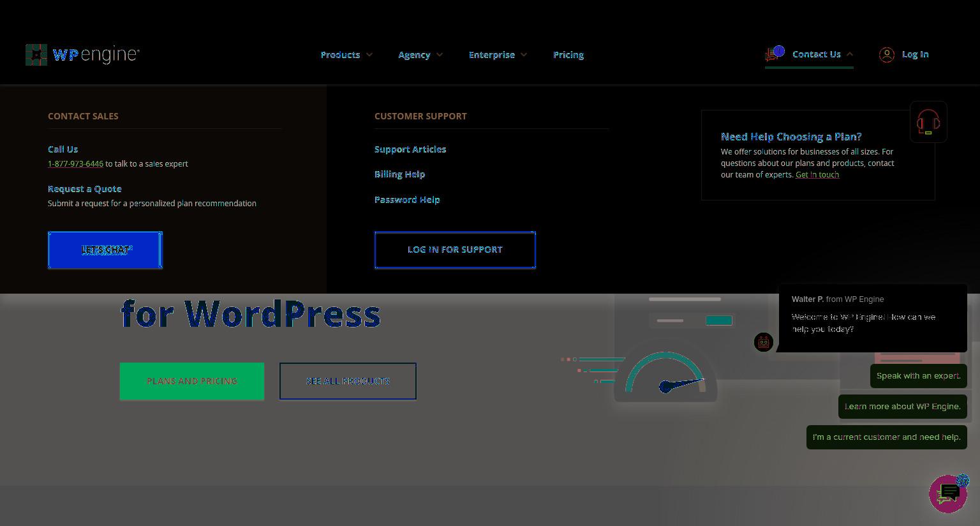Screen dimensions: 980x526
Task: Choose 'Learn more about WP Engine.' reply
Action: click(x=903, y=407)
